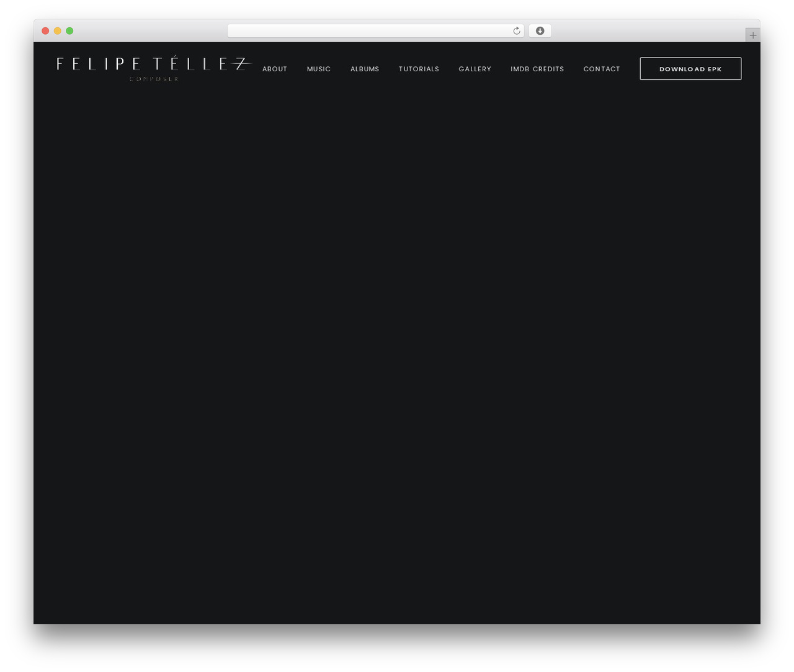Reload the page with the refresh icon
The width and height of the screenshot is (794, 672).
(x=517, y=31)
